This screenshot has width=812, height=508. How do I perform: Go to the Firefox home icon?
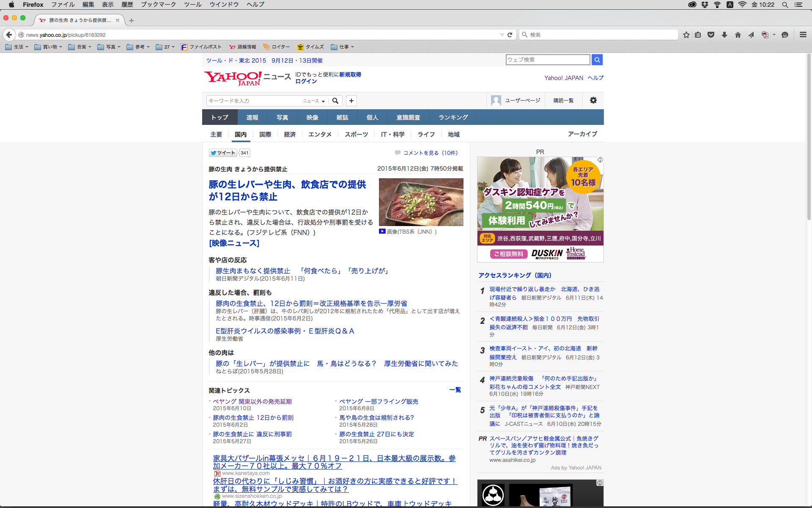point(738,35)
